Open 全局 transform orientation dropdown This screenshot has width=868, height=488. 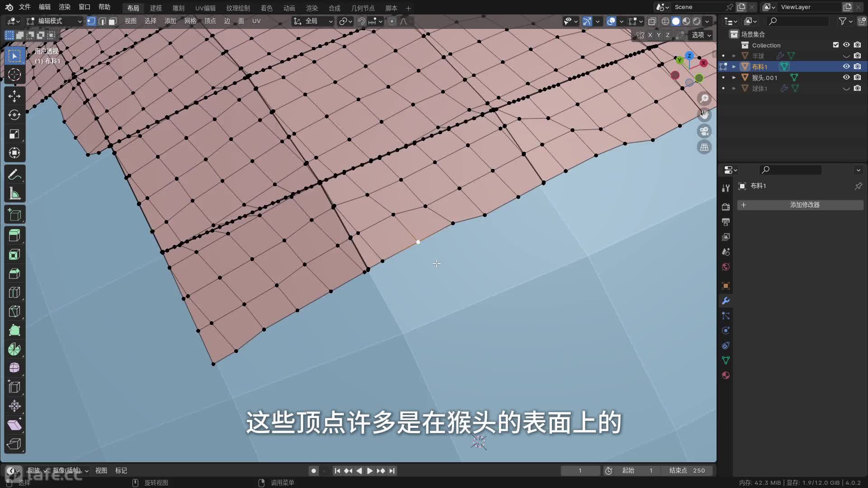pyautogui.click(x=313, y=21)
